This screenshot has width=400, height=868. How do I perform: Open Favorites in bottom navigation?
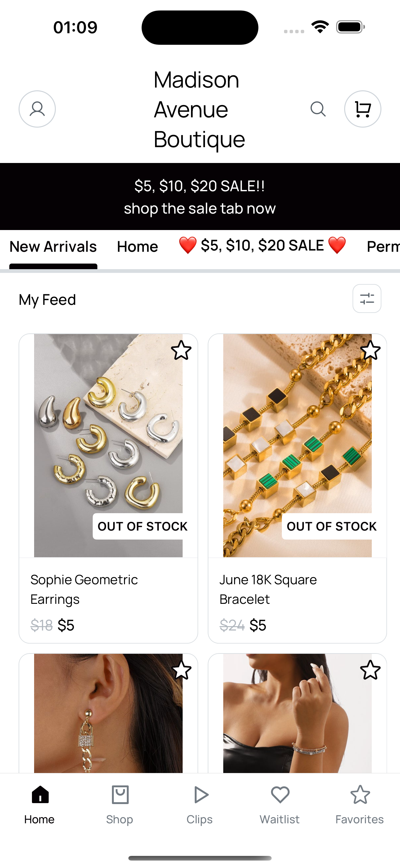[360, 805]
